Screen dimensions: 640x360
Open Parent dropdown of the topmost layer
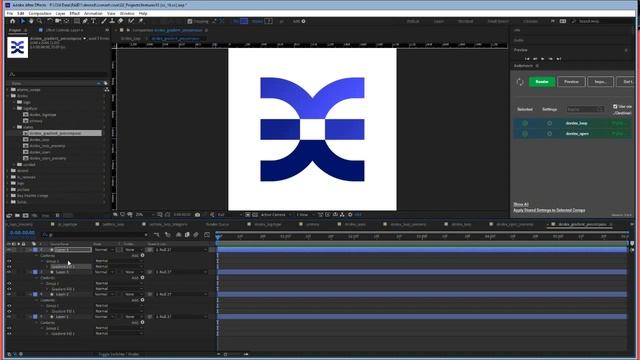click(181, 249)
